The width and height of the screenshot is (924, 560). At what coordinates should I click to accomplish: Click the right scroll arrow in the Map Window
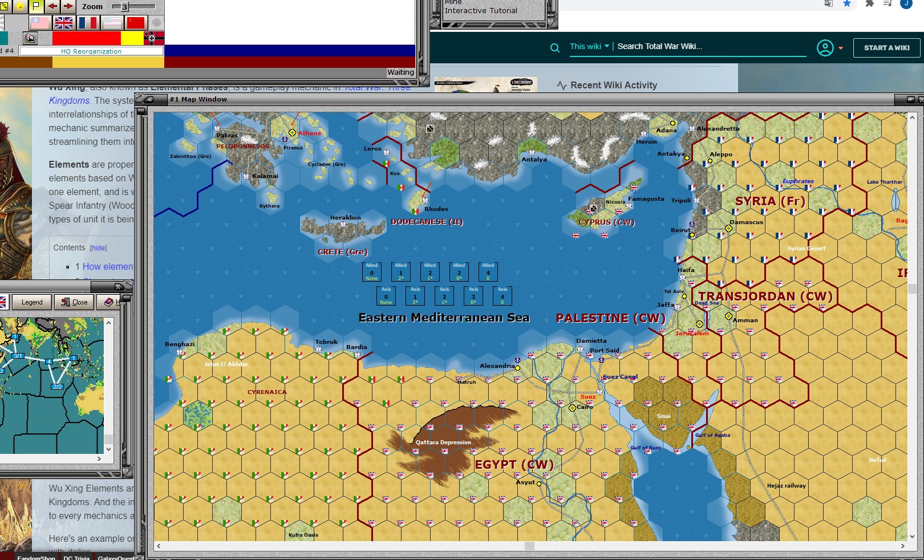[902, 546]
